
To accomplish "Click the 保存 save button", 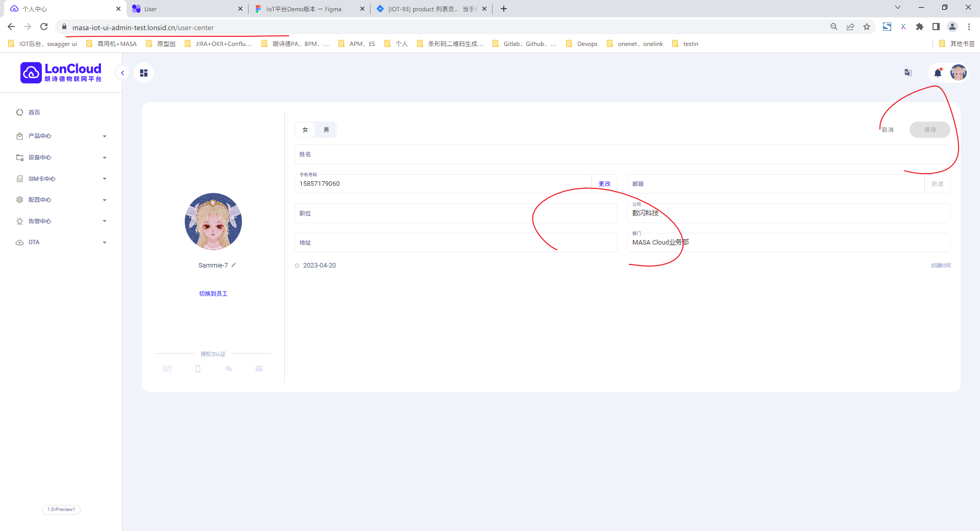I will point(929,130).
